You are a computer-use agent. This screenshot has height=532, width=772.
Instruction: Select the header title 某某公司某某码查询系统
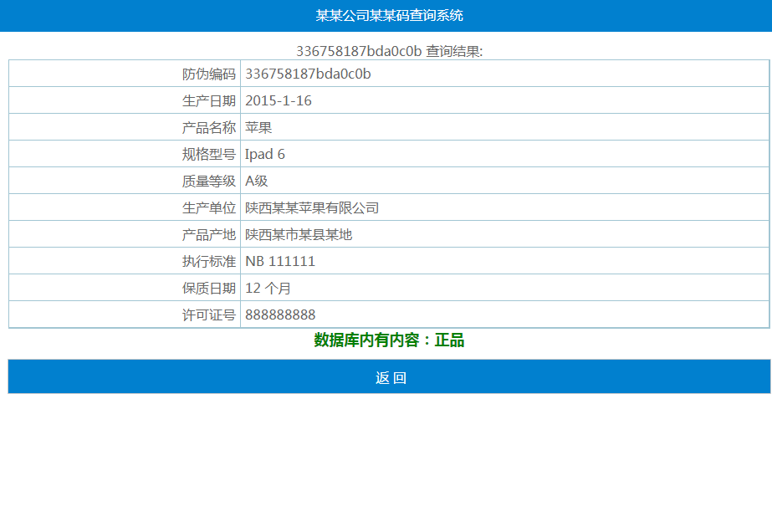[x=389, y=16]
